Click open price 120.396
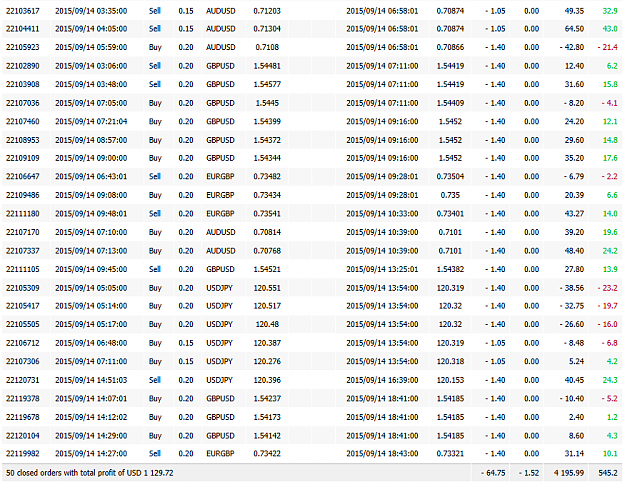This screenshot has height=487, width=625. coord(267,380)
